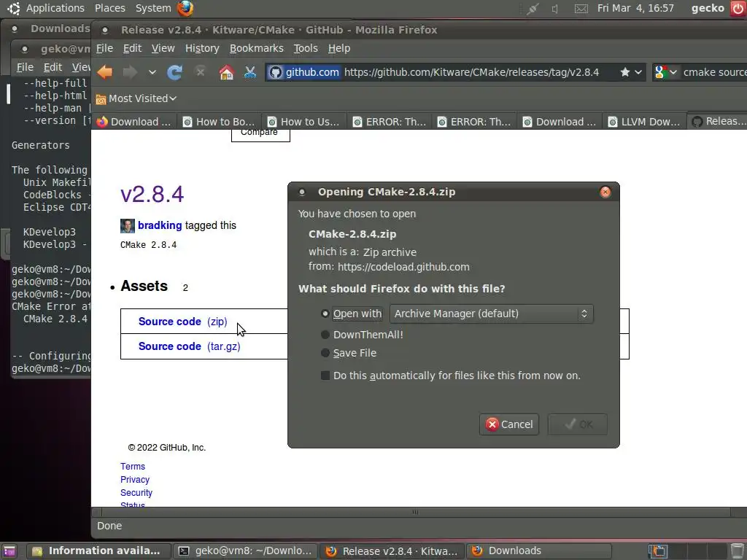
Task: Check Do this automatically for files
Action: 325,376
